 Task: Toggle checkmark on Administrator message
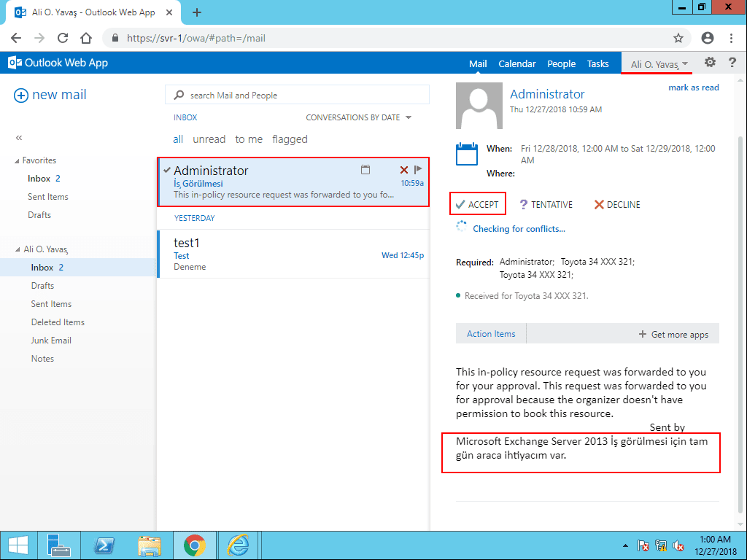click(167, 170)
